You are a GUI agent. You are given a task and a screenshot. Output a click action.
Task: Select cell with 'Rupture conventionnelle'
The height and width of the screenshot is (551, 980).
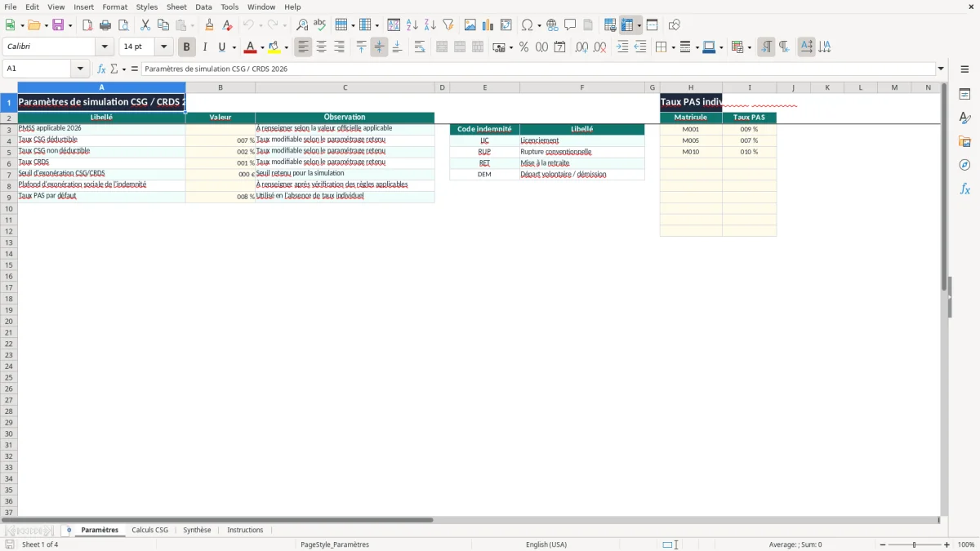581,152
